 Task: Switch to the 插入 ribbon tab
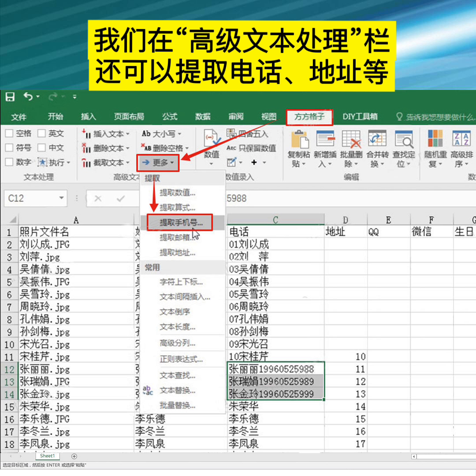click(x=88, y=116)
